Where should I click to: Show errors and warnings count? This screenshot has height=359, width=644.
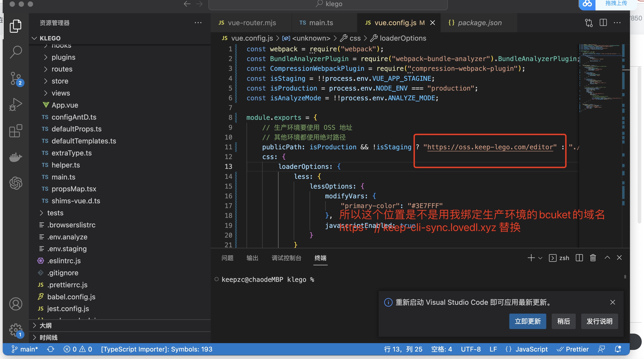click(x=78, y=349)
